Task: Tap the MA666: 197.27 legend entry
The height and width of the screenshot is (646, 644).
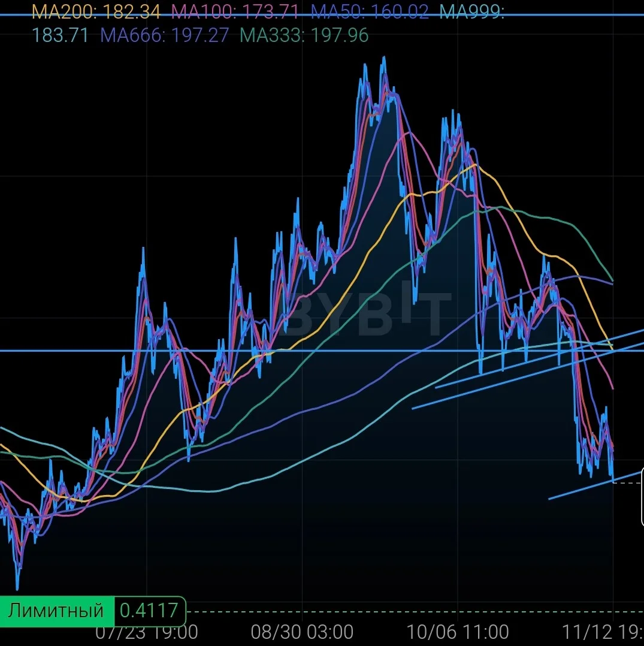Action: [164, 35]
